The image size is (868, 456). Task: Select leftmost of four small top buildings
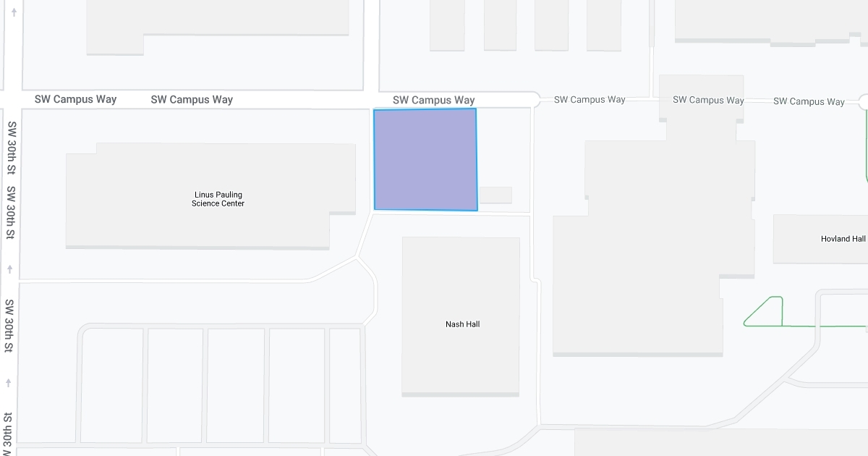tap(447, 25)
